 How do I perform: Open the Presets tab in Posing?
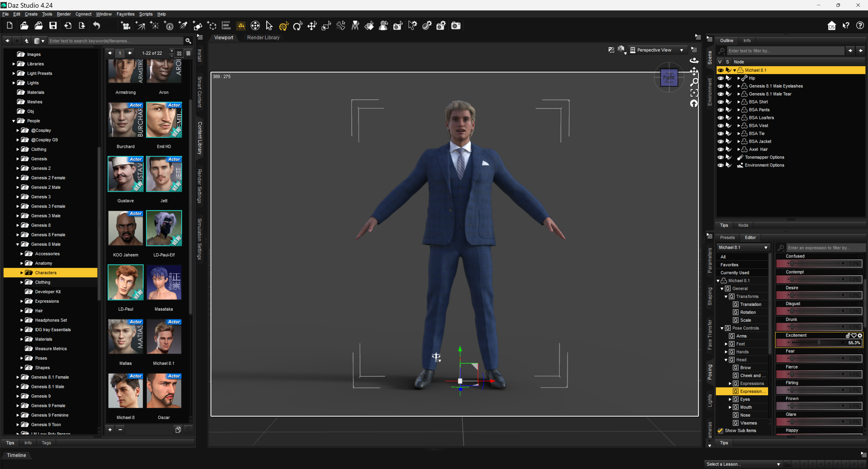pyautogui.click(x=727, y=238)
